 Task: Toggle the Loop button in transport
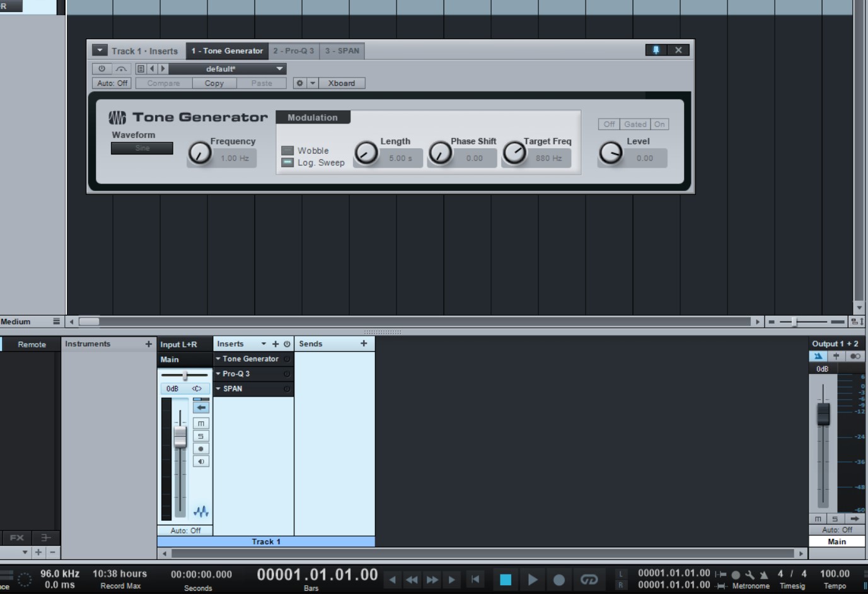coord(589,579)
